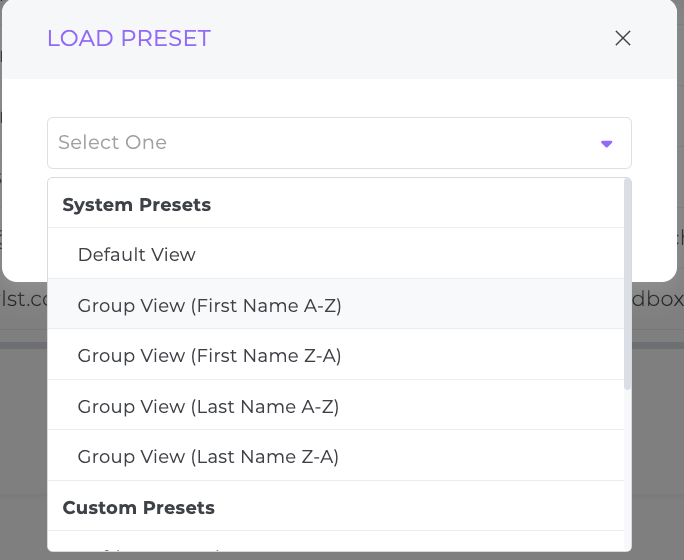The height and width of the screenshot is (560, 684).
Task: Select Group View (First Name Z-A)
Action: tap(336, 355)
